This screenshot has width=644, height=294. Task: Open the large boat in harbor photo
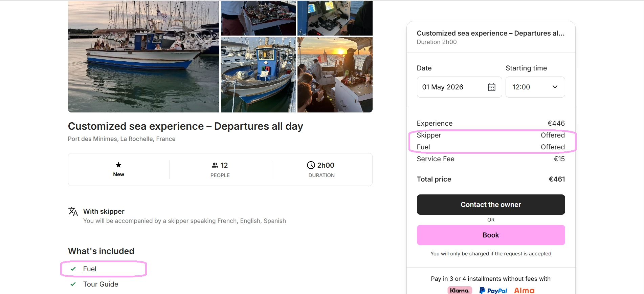coord(143,57)
